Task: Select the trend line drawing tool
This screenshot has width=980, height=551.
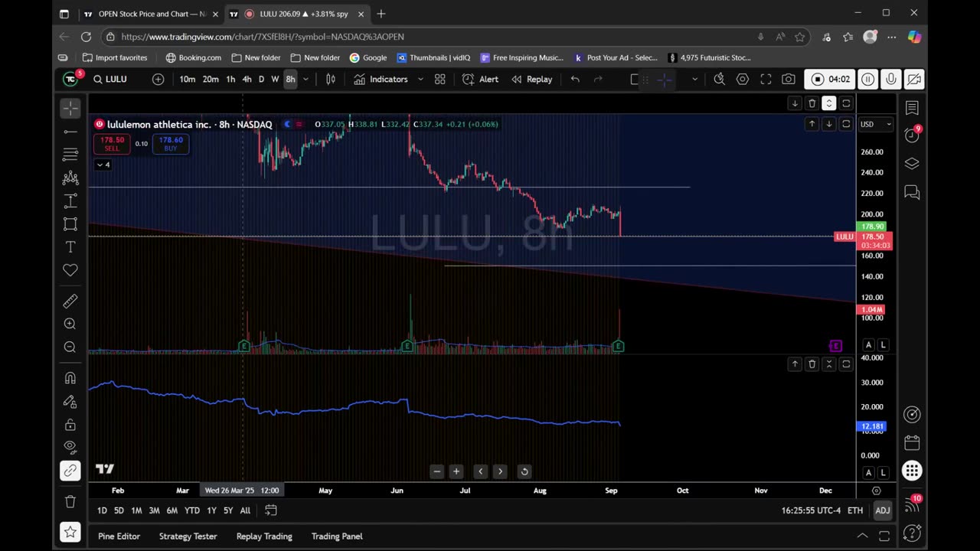Action: coord(70,132)
